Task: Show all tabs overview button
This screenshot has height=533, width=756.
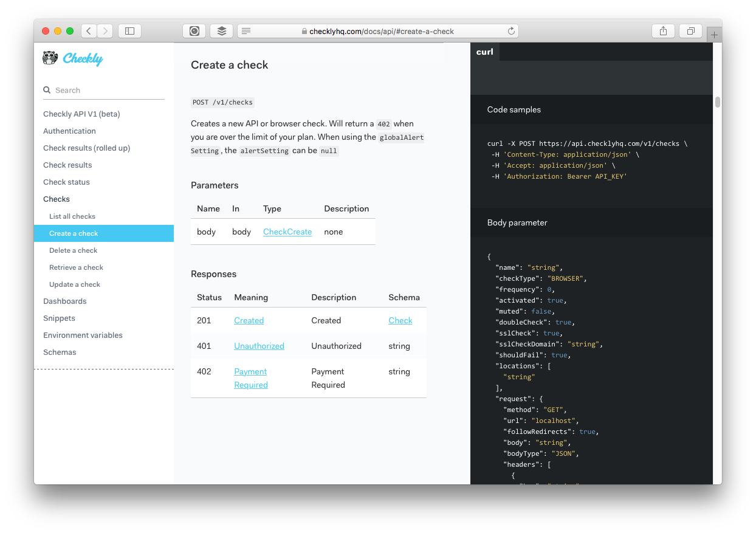Action: click(x=691, y=31)
